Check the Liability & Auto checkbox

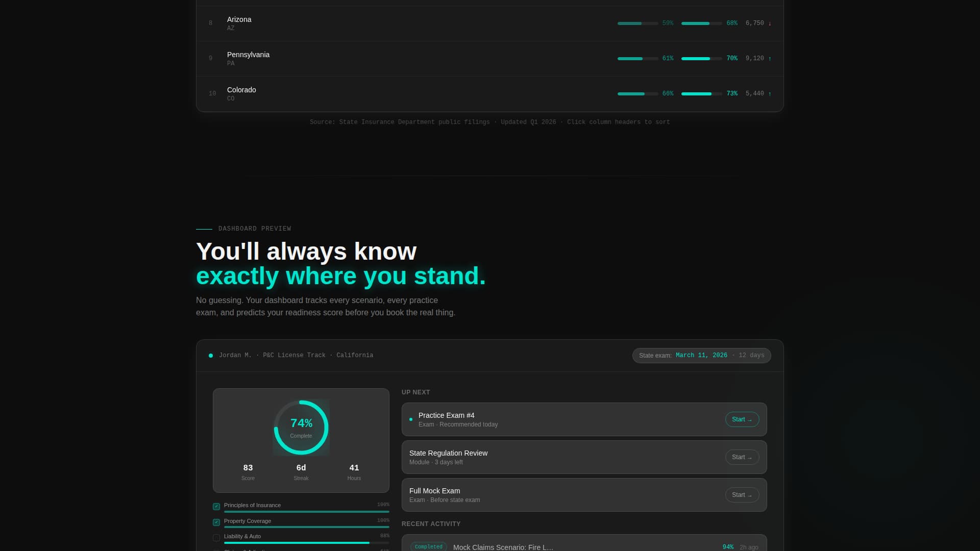[x=216, y=538]
